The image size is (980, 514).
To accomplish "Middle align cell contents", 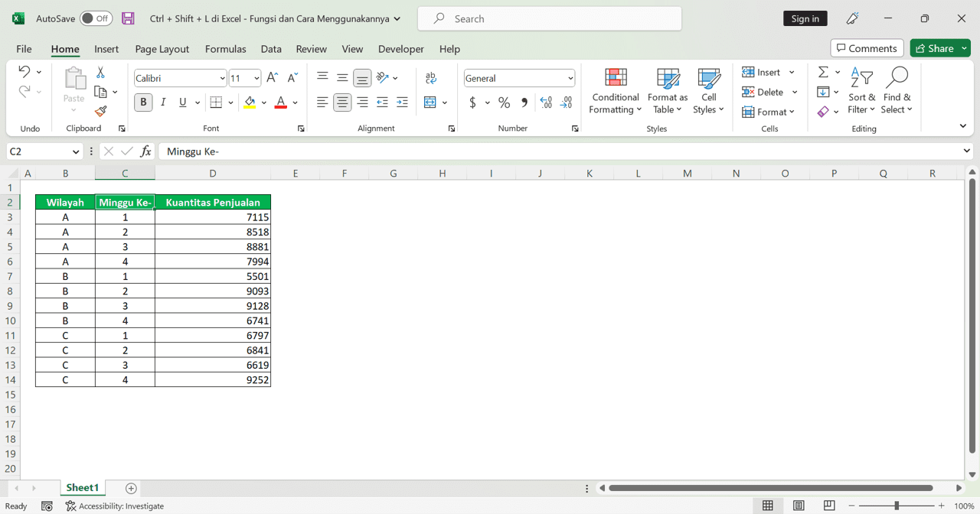I will pyautogui.click(x=342, y=77).
